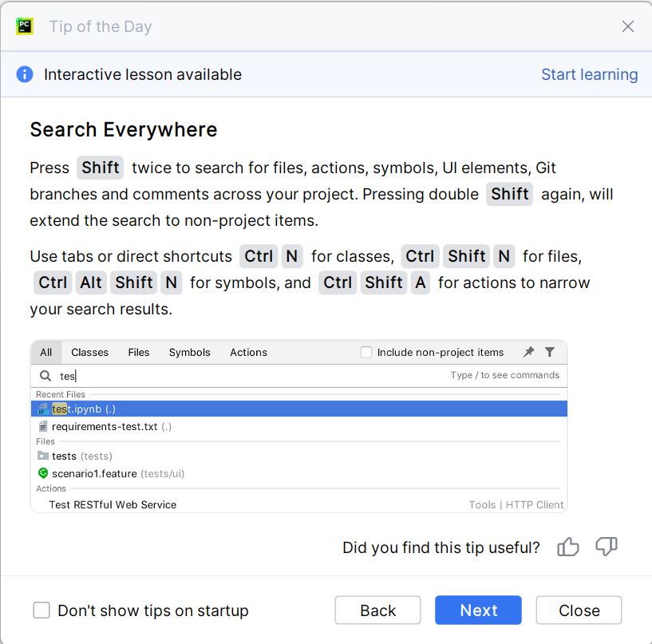The image size is (652, 644).
Task: Enable Don't show tips on startup
Action: point(41,610)
